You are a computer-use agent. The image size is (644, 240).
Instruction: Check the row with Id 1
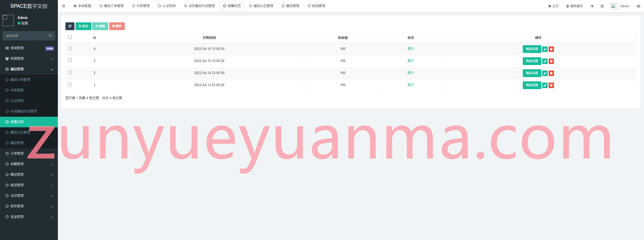click(70, 85)
